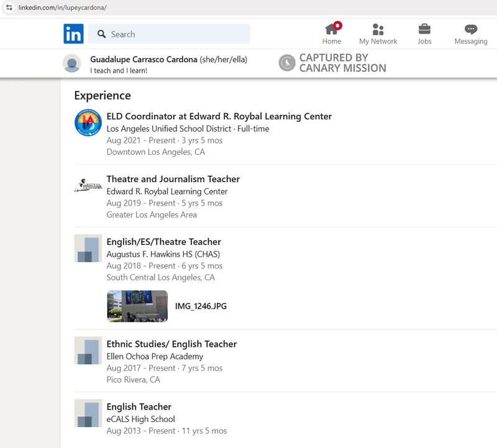Click the site information icon in address bar
Viewport: 497px width, 448px height.
[9, 7]
